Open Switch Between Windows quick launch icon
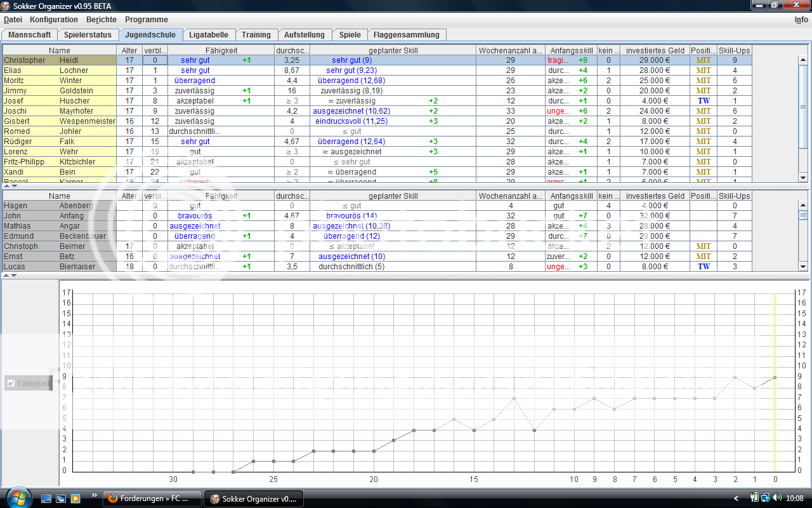This screenshot has width=812, height=508. pyautogui.click(x=61, y=498)
